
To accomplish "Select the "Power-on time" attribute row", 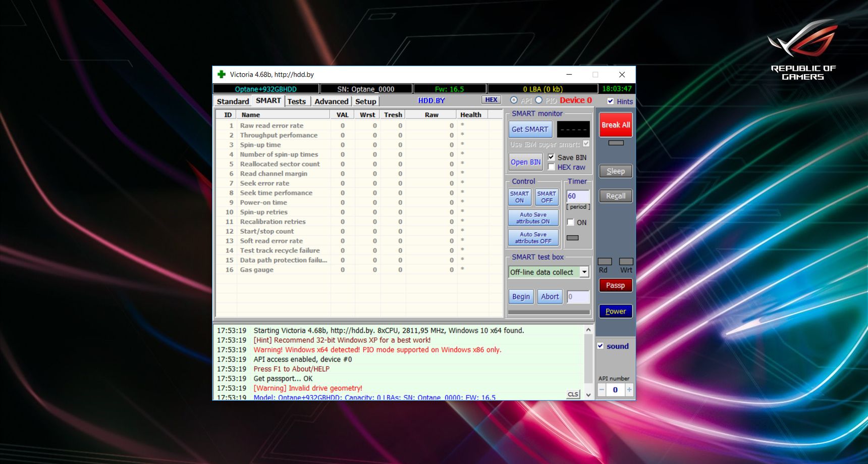I will (x=358, y=202).
